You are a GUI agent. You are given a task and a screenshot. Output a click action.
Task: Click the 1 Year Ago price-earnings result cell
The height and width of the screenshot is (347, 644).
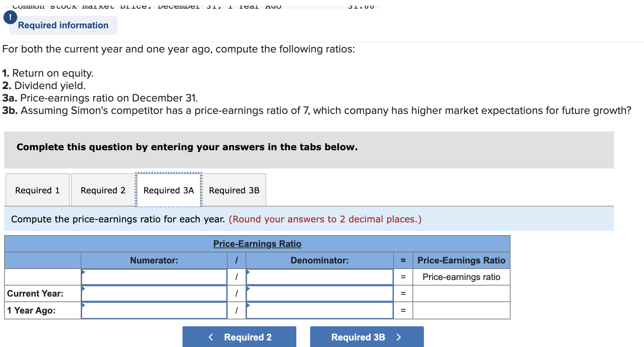point(462,310)
